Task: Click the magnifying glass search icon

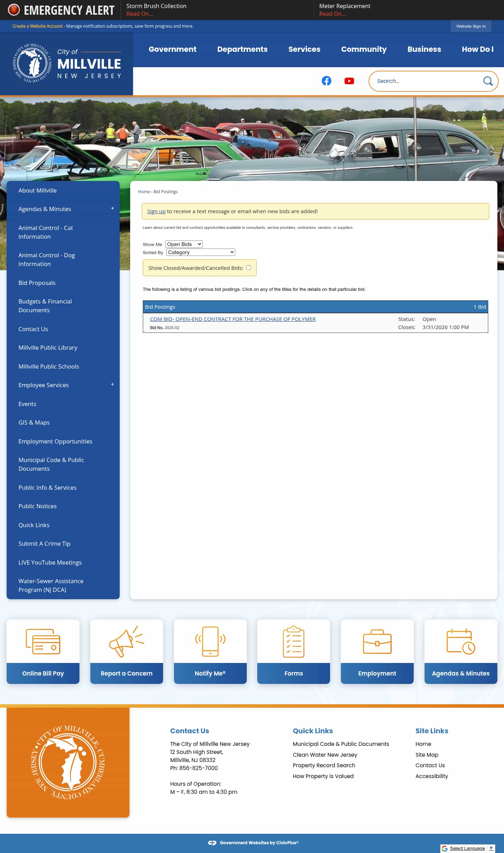Action: (488, 81)
